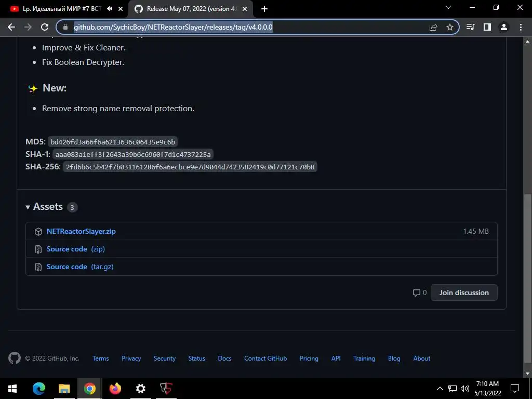Click the Chrome taskbar icon
This screenshot has height=399, width=532.
(89, 389)
